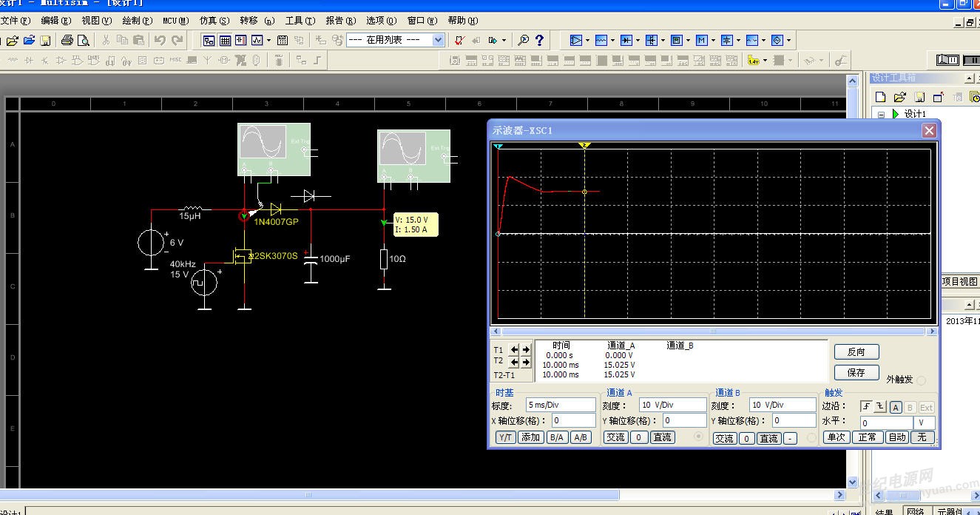This screenshot has width=980, height=515.
Task: Place an op-amp analog component
Action: 576,40
